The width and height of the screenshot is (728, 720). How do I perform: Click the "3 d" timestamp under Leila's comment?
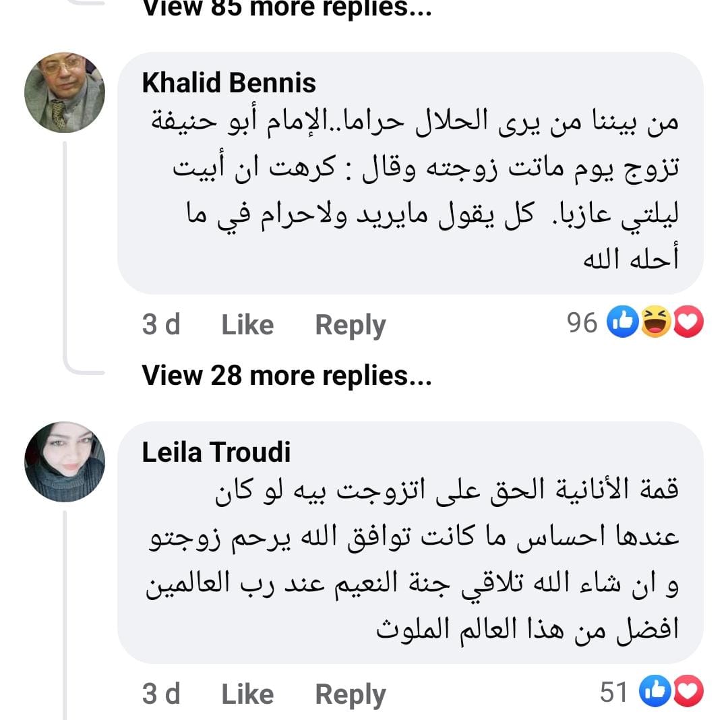[x=161, y=694]
